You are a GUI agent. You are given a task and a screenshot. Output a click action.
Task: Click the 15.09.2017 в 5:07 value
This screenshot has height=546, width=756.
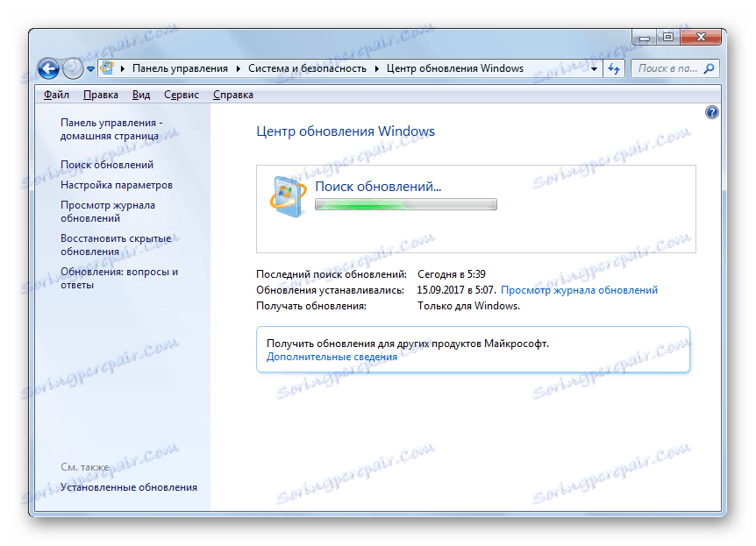[x=456, y=290]
